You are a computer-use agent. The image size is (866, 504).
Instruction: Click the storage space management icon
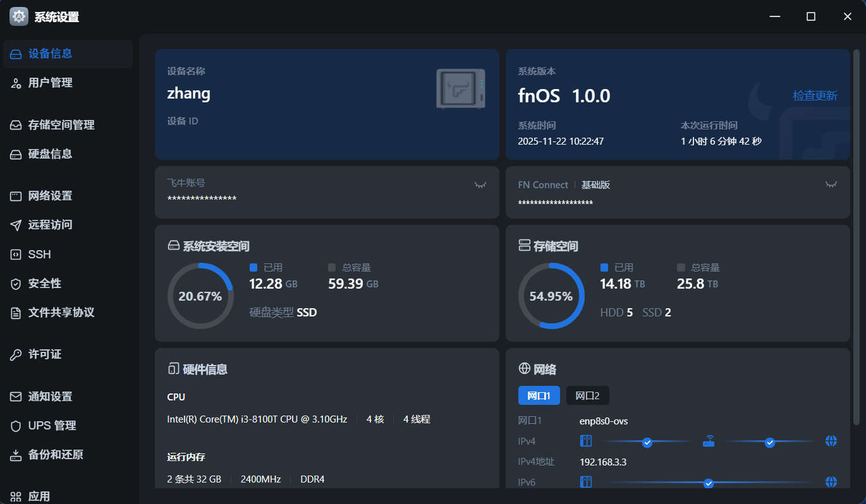pyautogui.click(x=16, y=125)
